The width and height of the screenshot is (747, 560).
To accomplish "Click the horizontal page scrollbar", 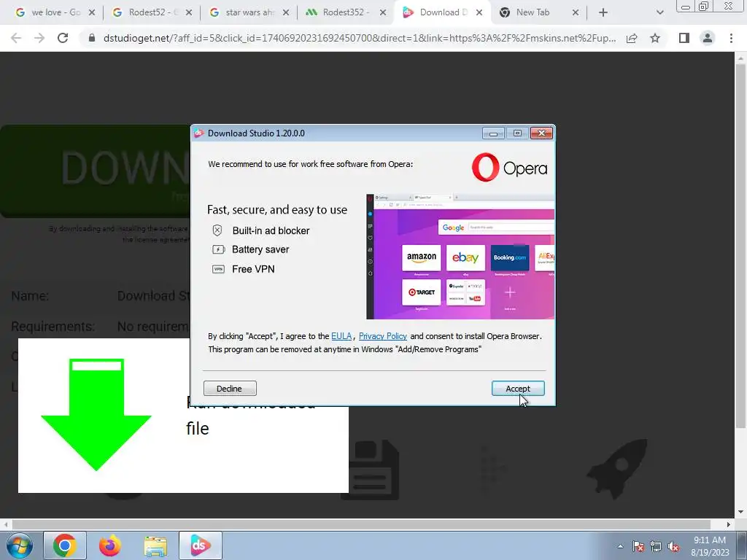I will [361, 524].
